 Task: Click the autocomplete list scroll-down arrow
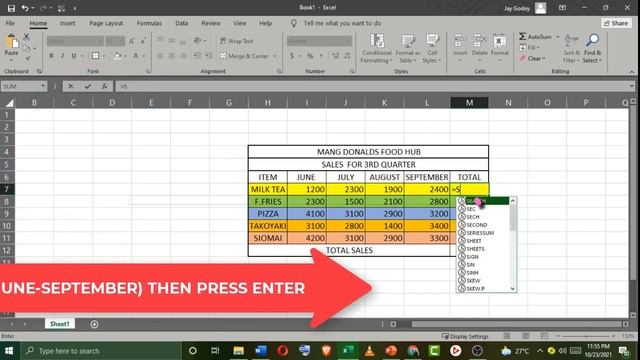pyautogui.click(x=513, y=289)
